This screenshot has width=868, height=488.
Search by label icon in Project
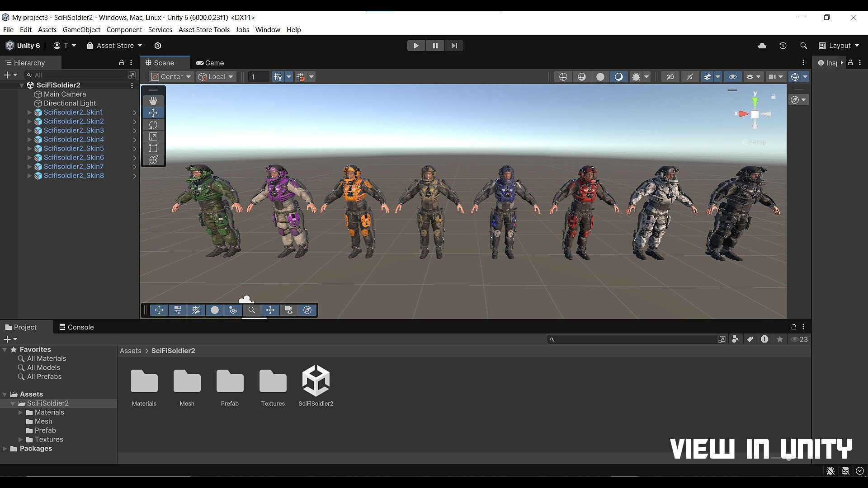point(750,339)
